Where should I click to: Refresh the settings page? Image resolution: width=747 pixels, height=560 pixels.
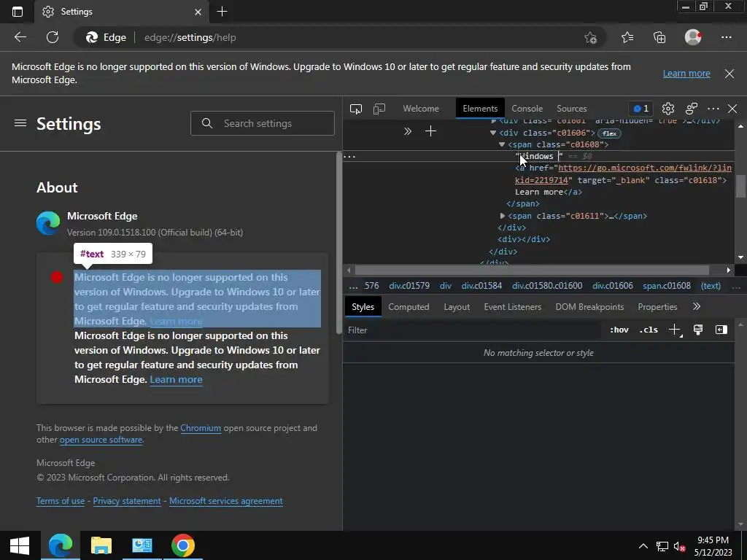[53, 37]
